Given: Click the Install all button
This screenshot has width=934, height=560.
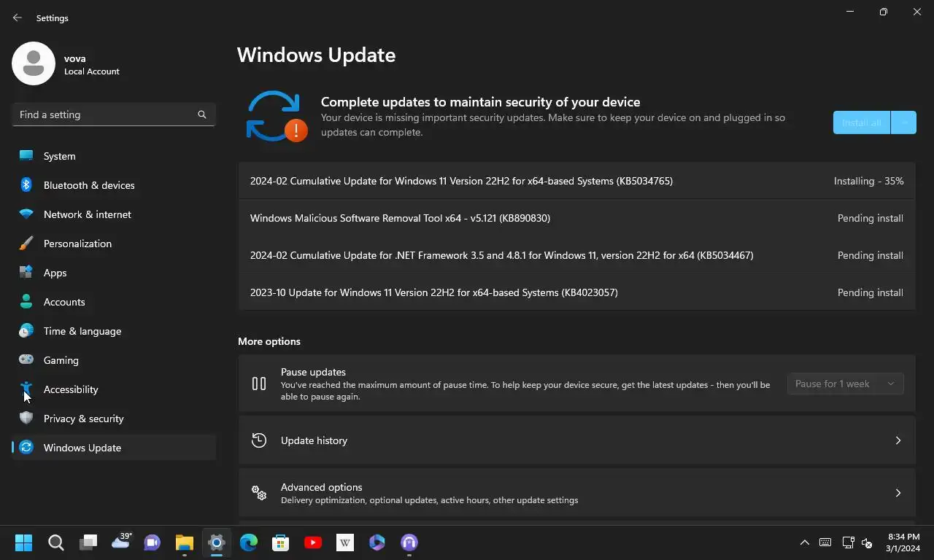Looking at the screenshot, I should click(x=862, y=122).
